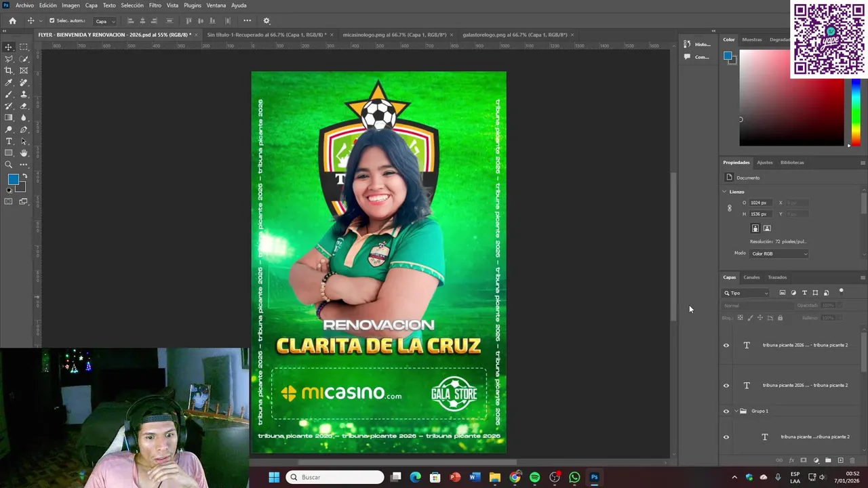This screenshot has width=868, height=488.
Task: Switch to the Ajustes tab
Action: (x=765, y=163)
